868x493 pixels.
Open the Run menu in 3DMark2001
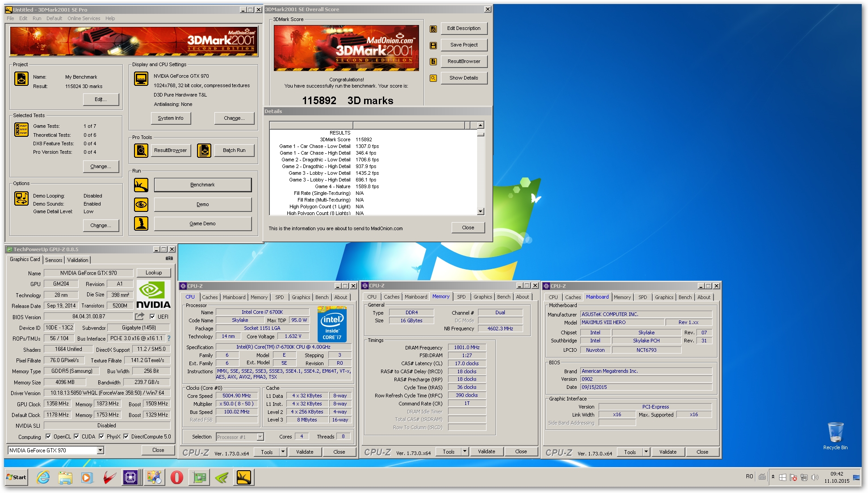pos(37,18)
